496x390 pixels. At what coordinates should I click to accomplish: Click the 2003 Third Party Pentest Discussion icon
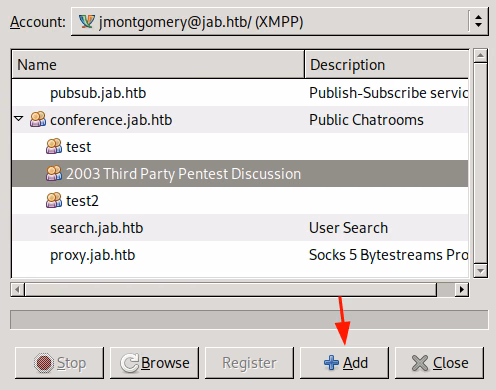[54, 173]
